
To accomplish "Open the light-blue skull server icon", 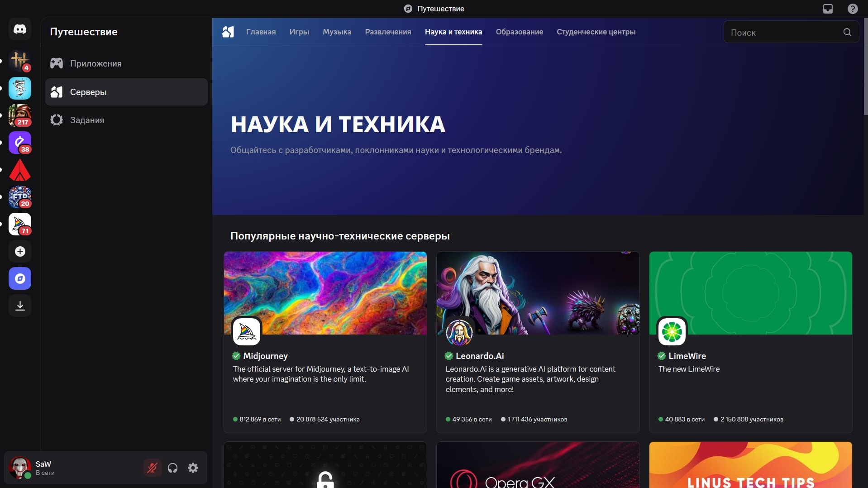I will (20, 88).
